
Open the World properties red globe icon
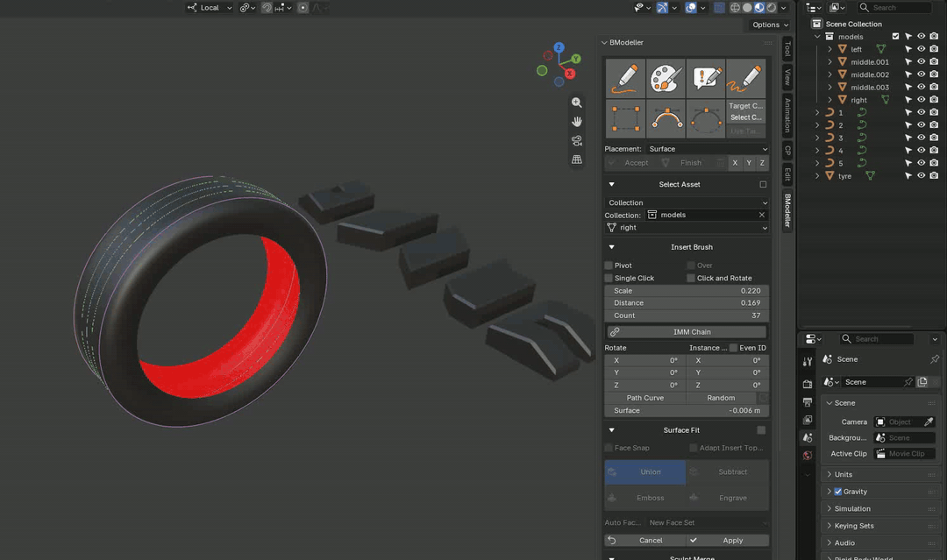pyautogui.click(x=808, y=456)
